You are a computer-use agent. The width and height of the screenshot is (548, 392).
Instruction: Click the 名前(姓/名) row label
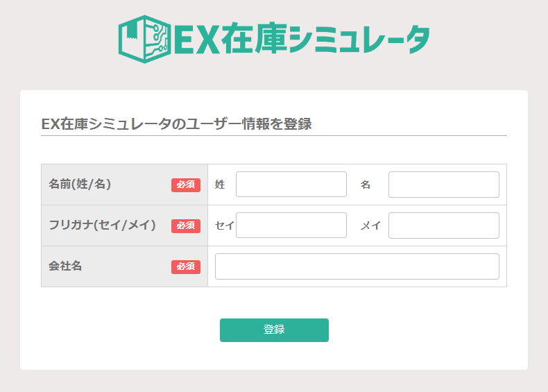coord(80,184)
